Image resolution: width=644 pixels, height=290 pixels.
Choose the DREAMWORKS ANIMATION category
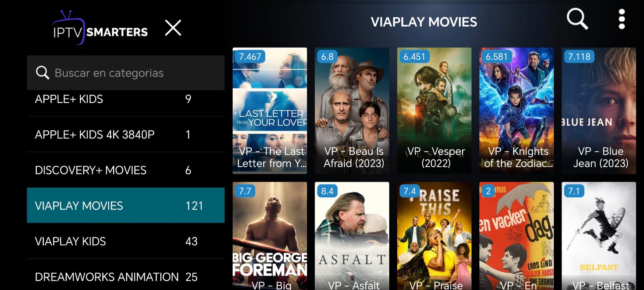click(x=126, y=275)
